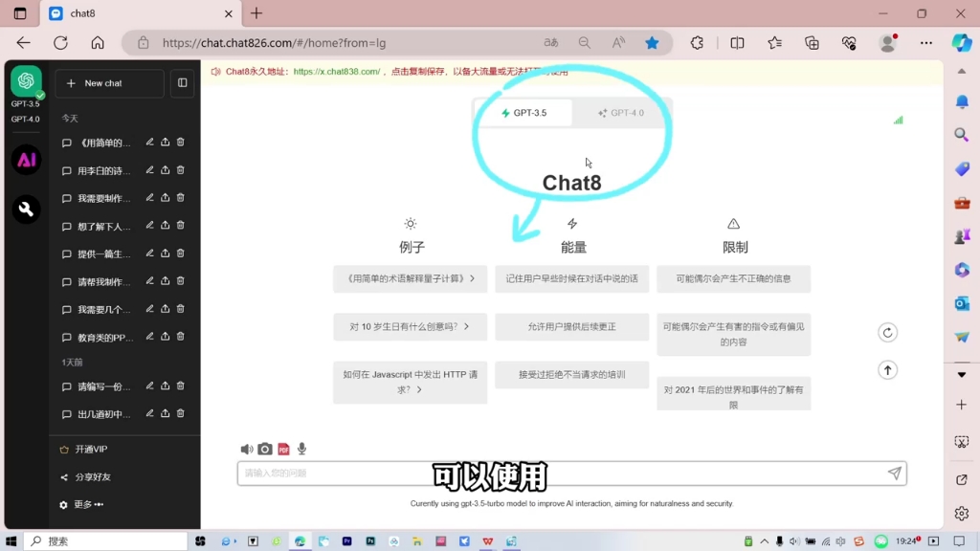Viewport: 980px width, 551px height.
Task: Click the translate page icon
Action: pyautogui.click(x=550, y=43)
